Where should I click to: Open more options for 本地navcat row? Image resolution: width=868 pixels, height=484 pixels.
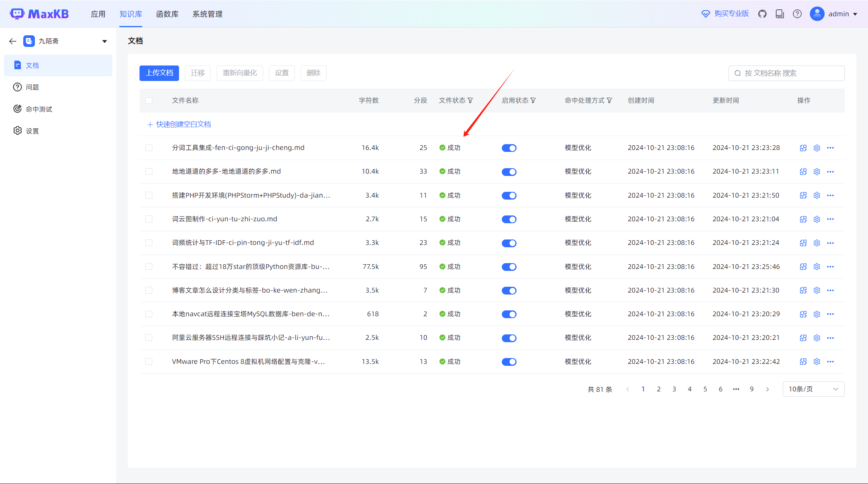click(x=830, y=314)
